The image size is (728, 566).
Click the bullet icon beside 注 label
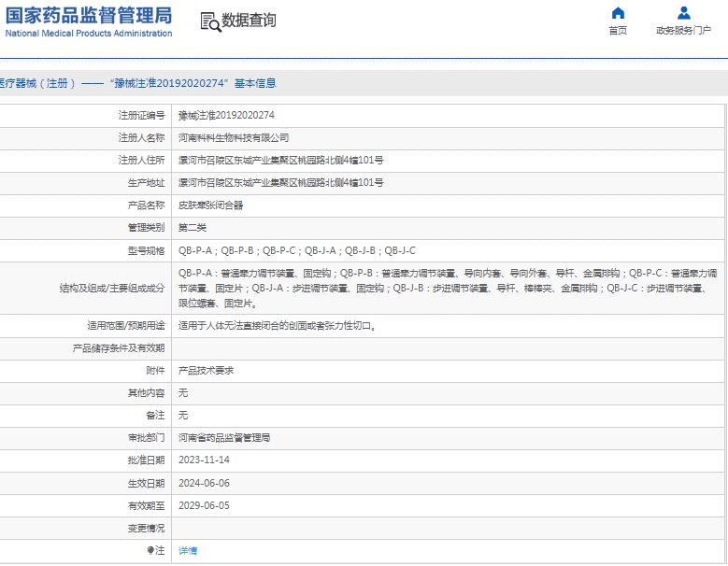[x=150, y=551]
